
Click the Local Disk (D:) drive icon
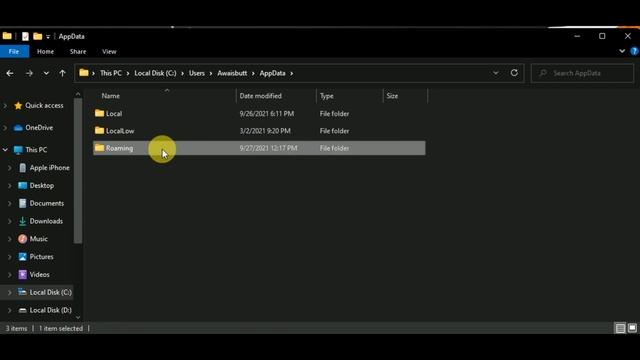[22, 310]
